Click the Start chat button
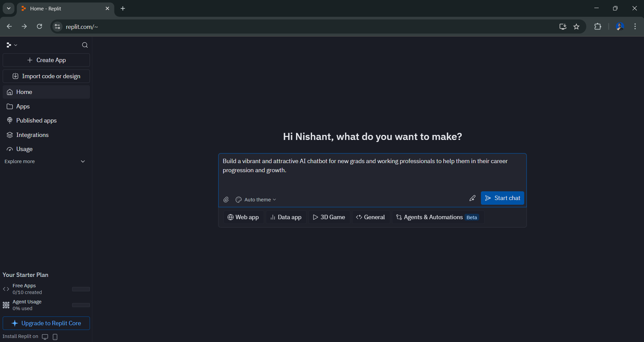The image size is (644, 342). (502, 198)
